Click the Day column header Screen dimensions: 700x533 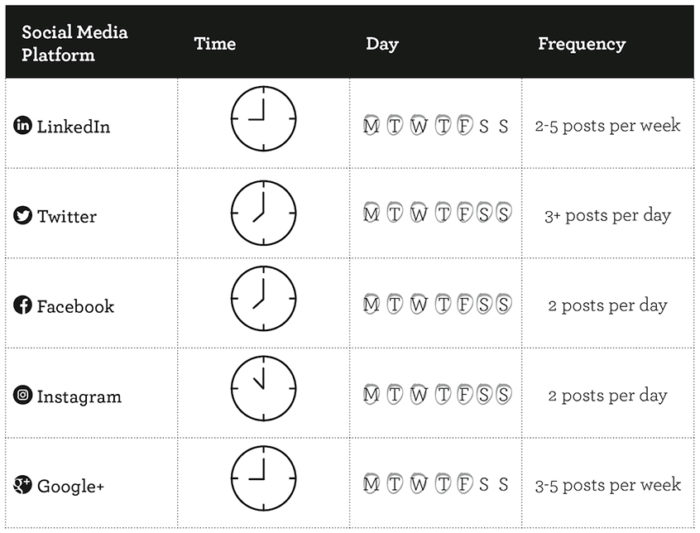point(382,44)
